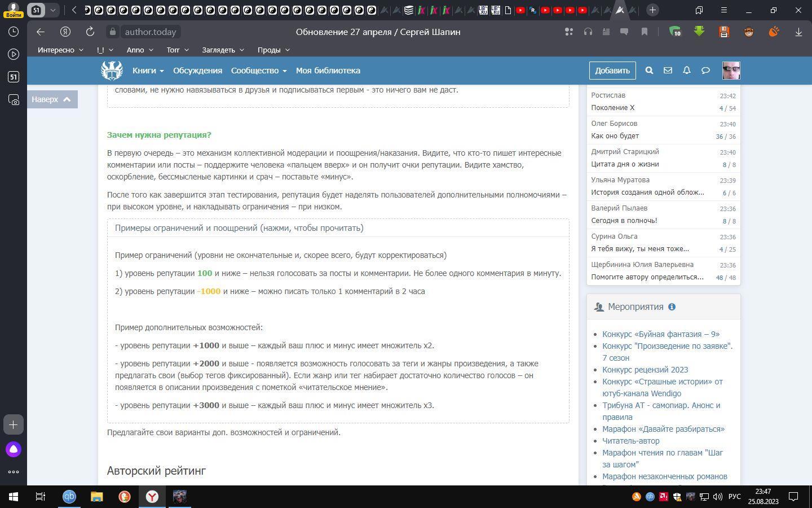Open private messages envelope icon
Screen dimensions: 812x508
coord(668,71)
